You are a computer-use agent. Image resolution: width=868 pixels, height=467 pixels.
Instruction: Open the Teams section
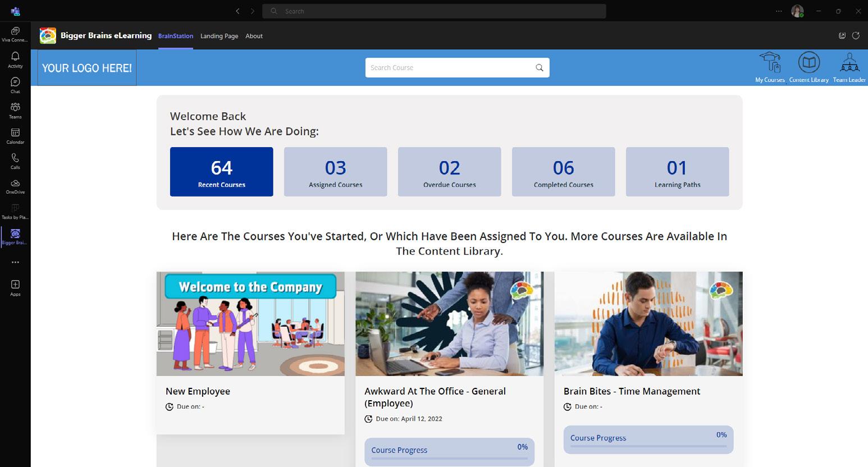click(x=15, y=110)
